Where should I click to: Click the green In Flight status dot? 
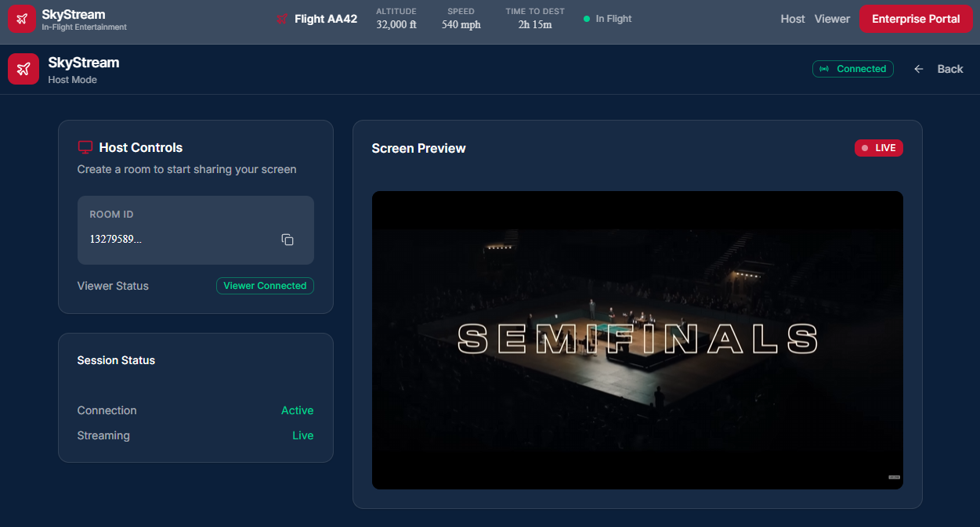pos(587,19)
